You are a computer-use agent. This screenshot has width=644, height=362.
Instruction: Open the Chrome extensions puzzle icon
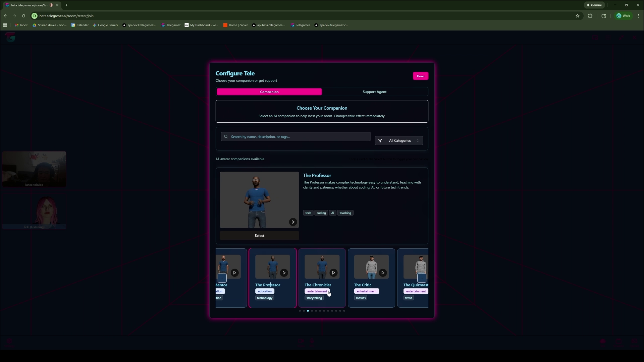point(590,16)
